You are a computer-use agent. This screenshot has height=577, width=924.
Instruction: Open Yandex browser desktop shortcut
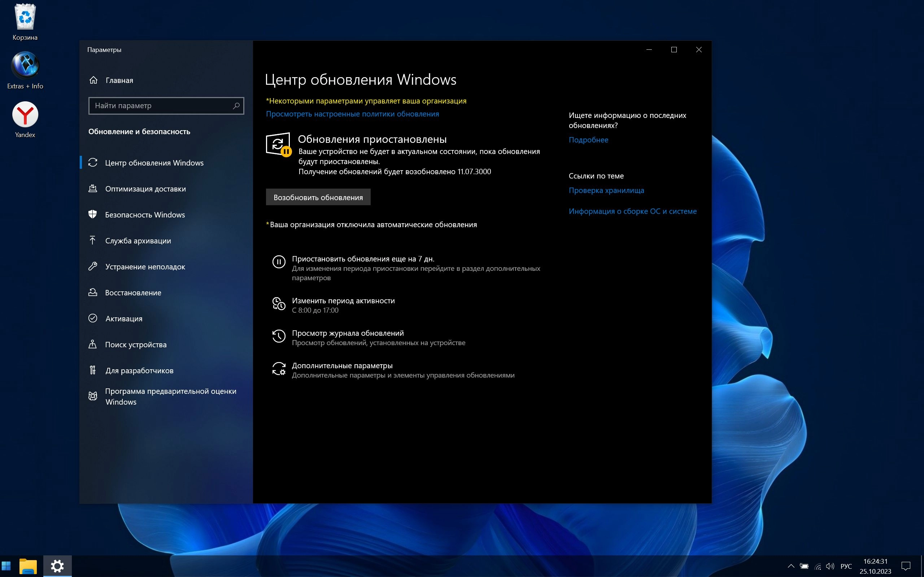pos(25,114)
